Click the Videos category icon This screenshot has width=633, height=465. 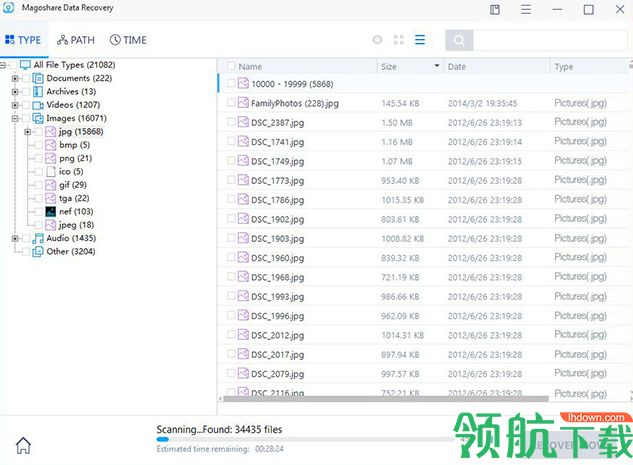pyautogui.click(x=38, y=105)
